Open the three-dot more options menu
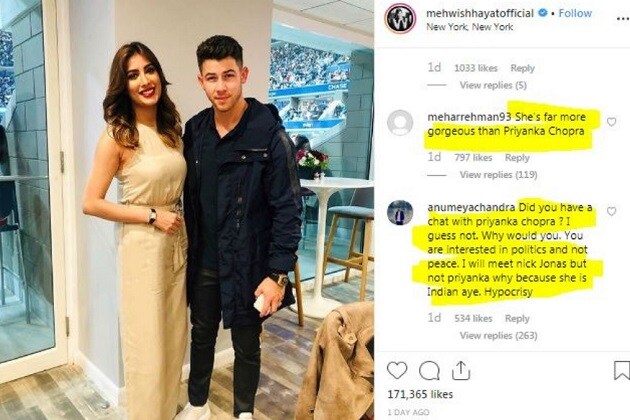This screenshot has height=420, width=630. tap(622, 19)
